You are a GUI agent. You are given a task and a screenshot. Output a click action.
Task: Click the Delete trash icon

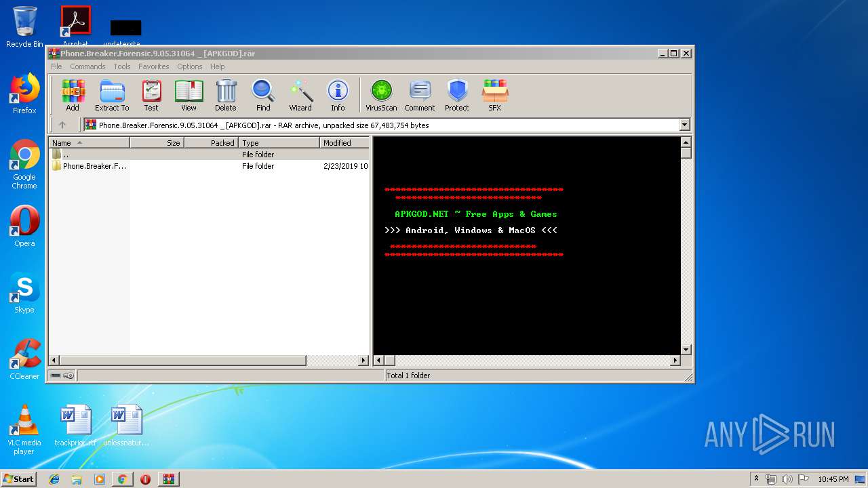pyautogui.click(x=226, y=95)
